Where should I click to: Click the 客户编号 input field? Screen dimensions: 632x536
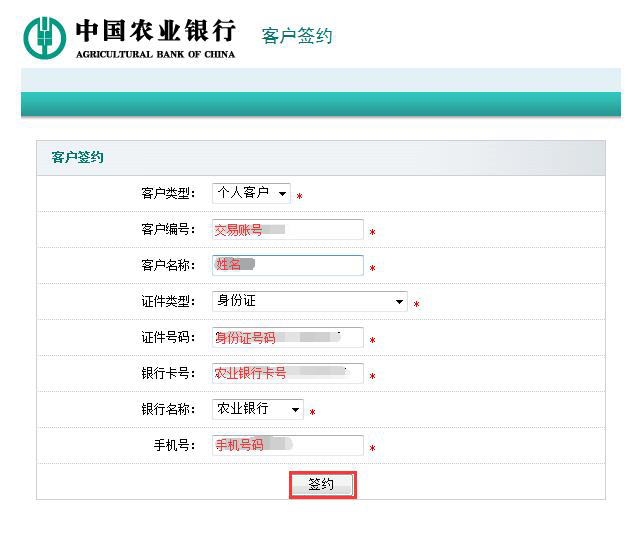pos(288,230)
